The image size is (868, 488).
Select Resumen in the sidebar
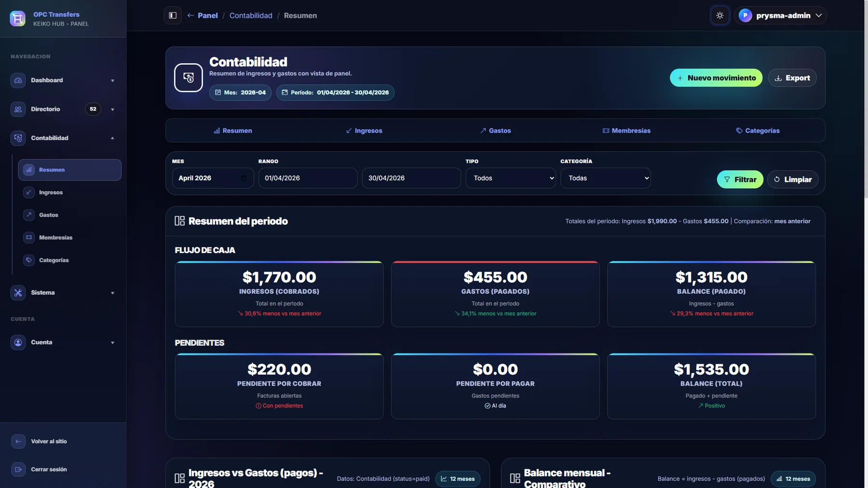pyautogui.click(x=69, y=170)
